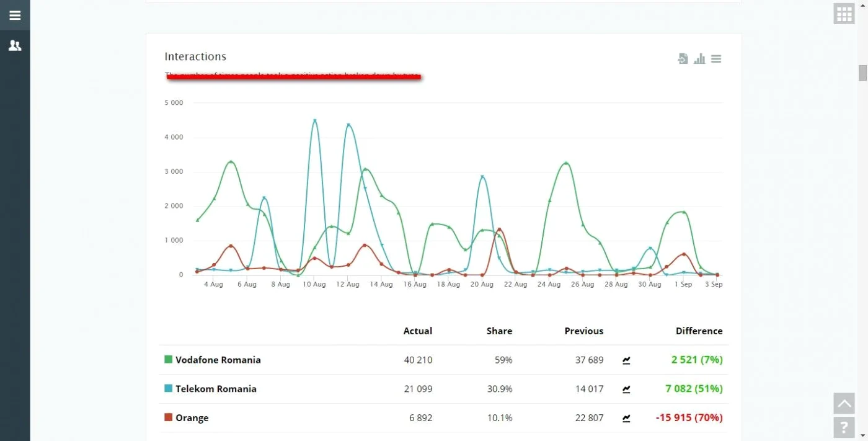
Task: Click the export file icon above the chart
Action: (683, 58)
